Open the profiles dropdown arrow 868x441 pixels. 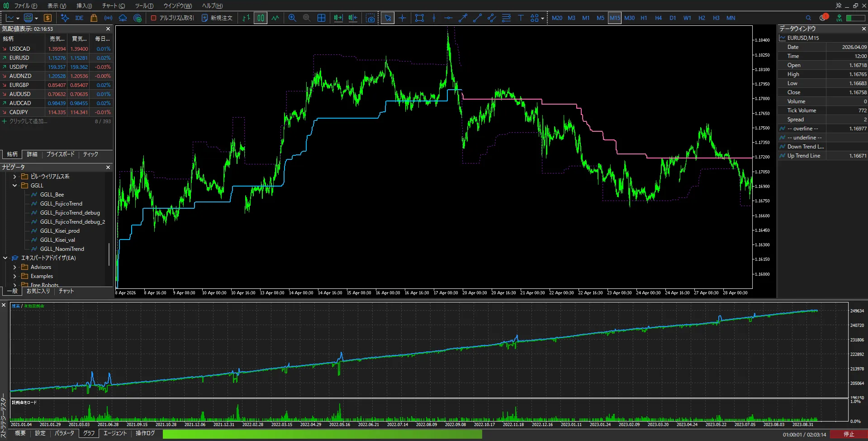(x=36, y=19)
